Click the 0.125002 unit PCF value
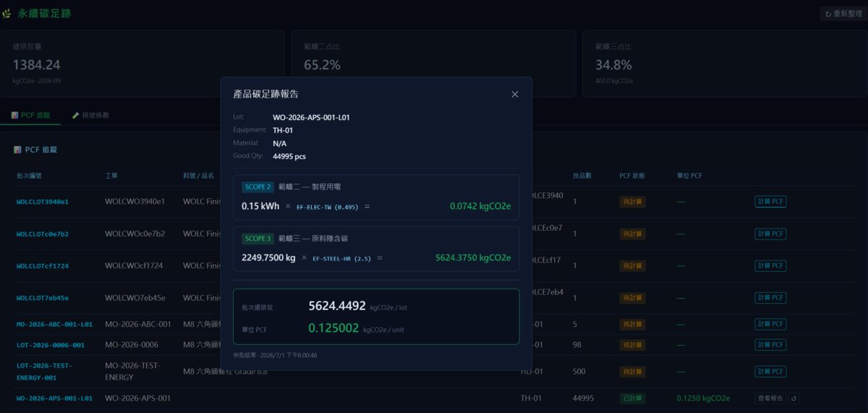This screenshot has height=413, width=868. coord(333,328)
